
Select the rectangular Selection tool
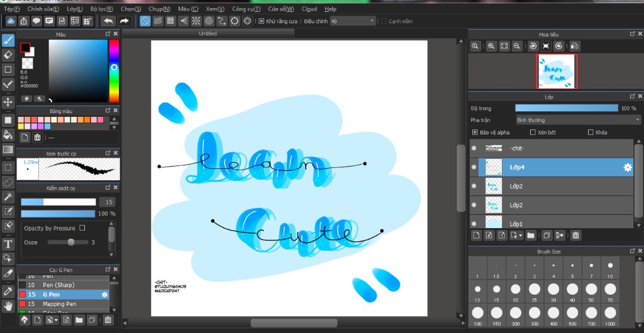tap(8, 167)
